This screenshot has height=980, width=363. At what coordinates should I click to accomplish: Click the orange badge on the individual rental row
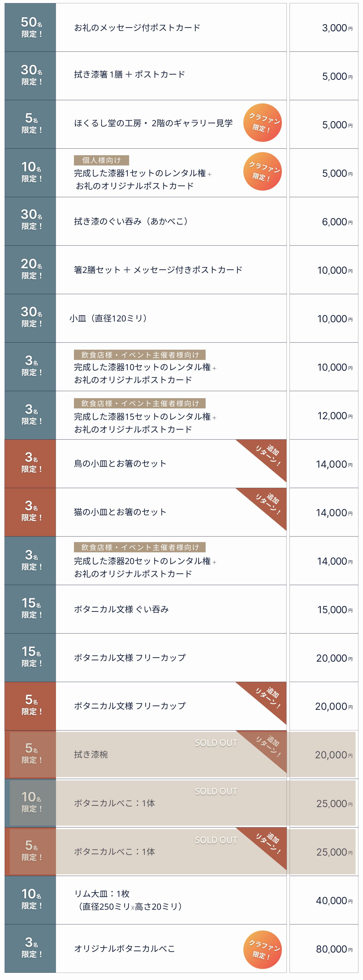[x=262, y=171]
